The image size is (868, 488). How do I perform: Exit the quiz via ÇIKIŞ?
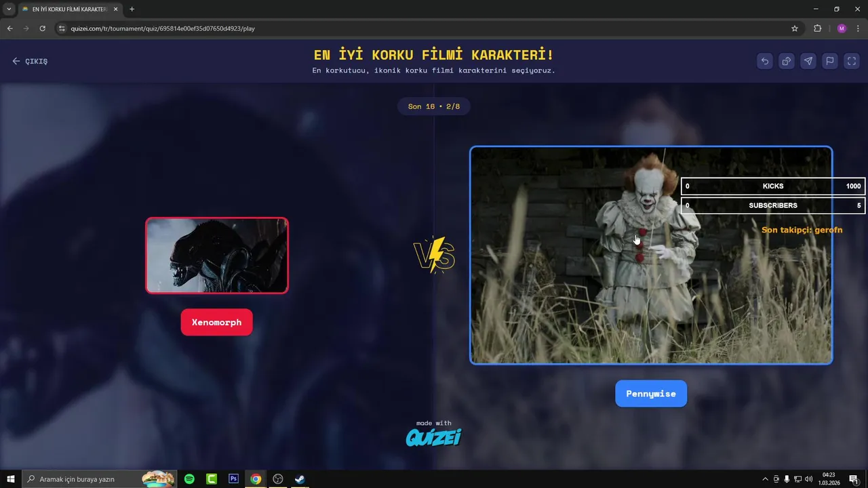[30, 61]
